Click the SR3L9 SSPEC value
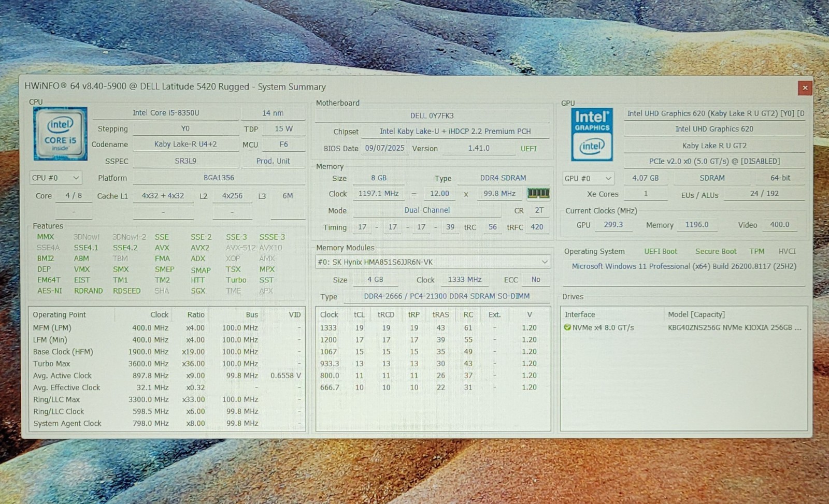 click(185, 161)
